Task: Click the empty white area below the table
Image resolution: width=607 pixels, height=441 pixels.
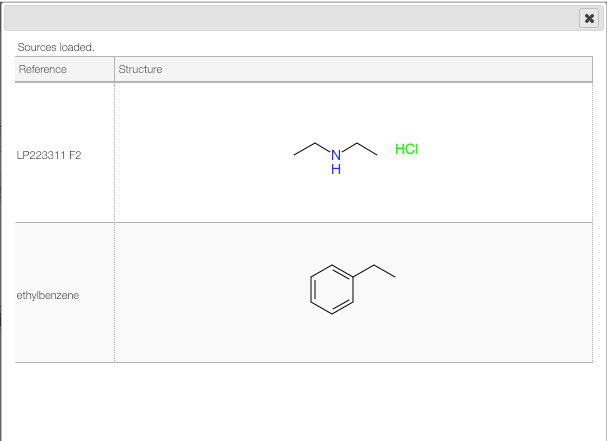Action: tap(304, 401)
